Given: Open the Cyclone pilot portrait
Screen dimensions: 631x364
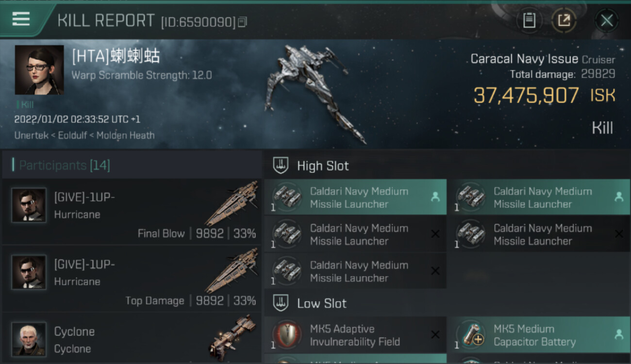Looking at the screenshot, I should pos(29,339).
